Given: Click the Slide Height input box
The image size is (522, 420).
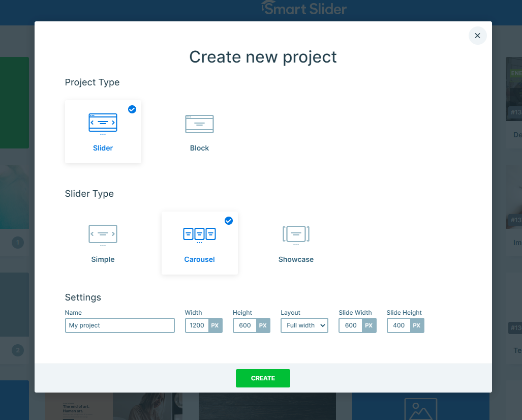Looking at the screenshot, I should (x=398, y=325).
